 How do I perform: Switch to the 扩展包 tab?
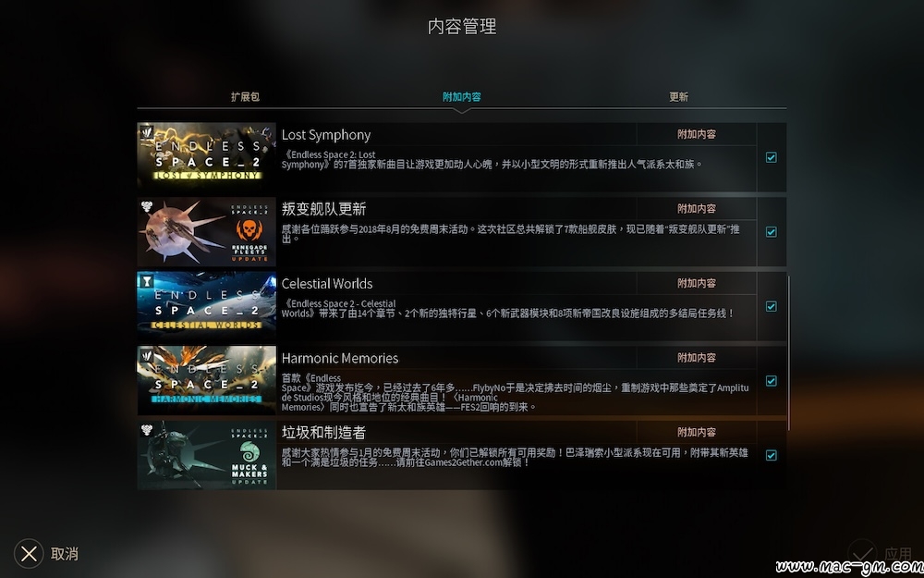pyautogui.click(x=245, y=97)
